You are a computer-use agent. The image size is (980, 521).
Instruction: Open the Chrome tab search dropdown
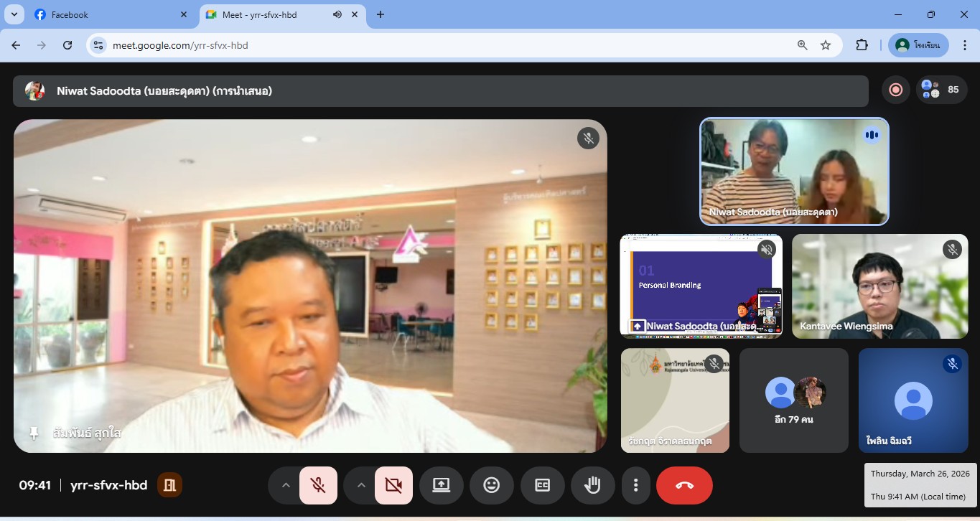coord(14,14)
